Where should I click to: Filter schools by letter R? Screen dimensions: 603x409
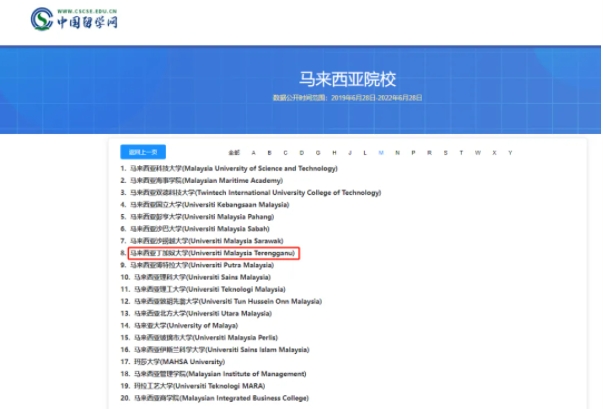pos(429,153)
